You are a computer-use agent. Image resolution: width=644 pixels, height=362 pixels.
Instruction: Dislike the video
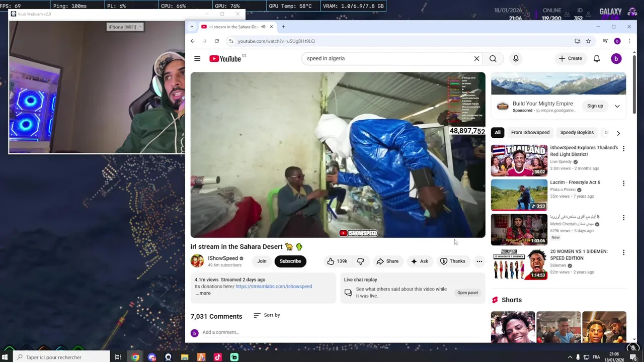click(360, 261)
